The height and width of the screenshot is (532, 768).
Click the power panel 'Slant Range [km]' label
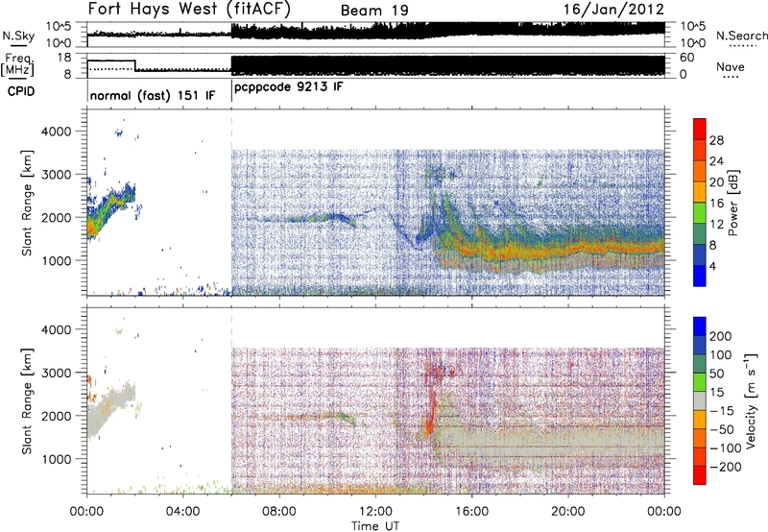[x=27, y=203]
